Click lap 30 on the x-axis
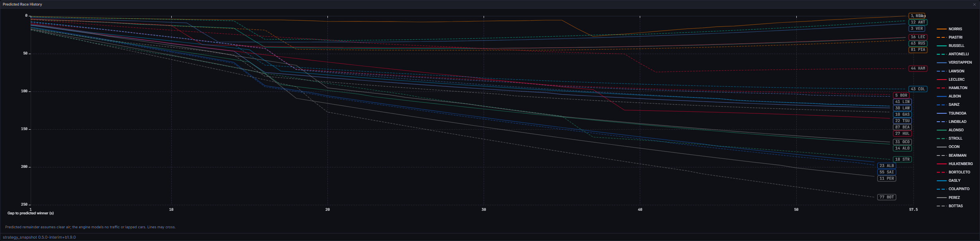Image resolution: width=980 pixels, height=241 pixels. 484,209
